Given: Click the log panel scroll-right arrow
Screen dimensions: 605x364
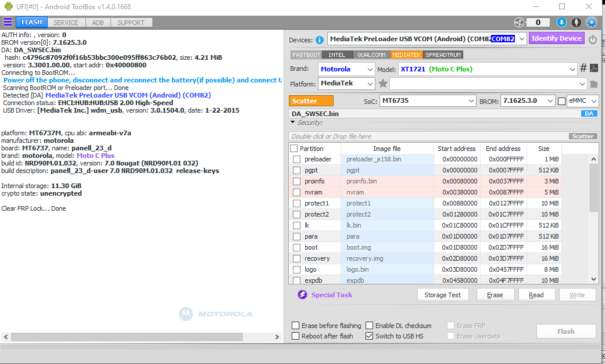Looking at the screenshot, I should click(277, 337).
